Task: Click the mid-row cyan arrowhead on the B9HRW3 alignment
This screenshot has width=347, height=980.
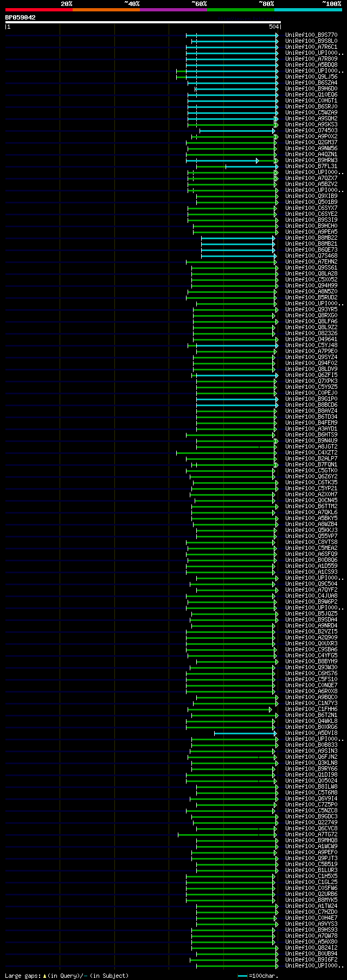Action: [257, 161]
